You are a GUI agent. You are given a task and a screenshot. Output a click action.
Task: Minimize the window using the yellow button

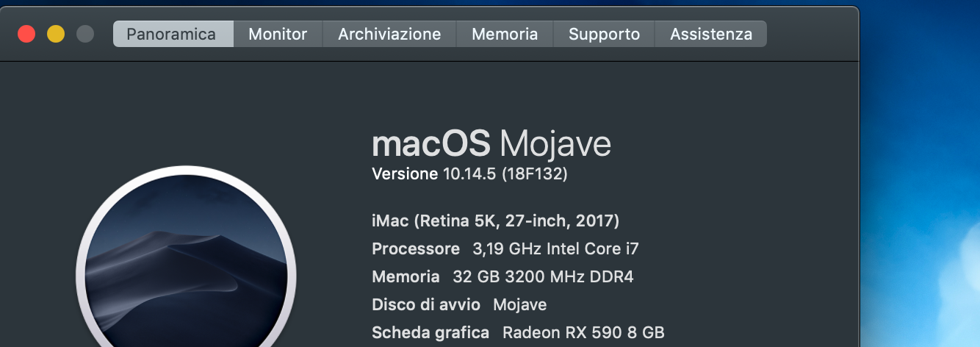[56, 34]
